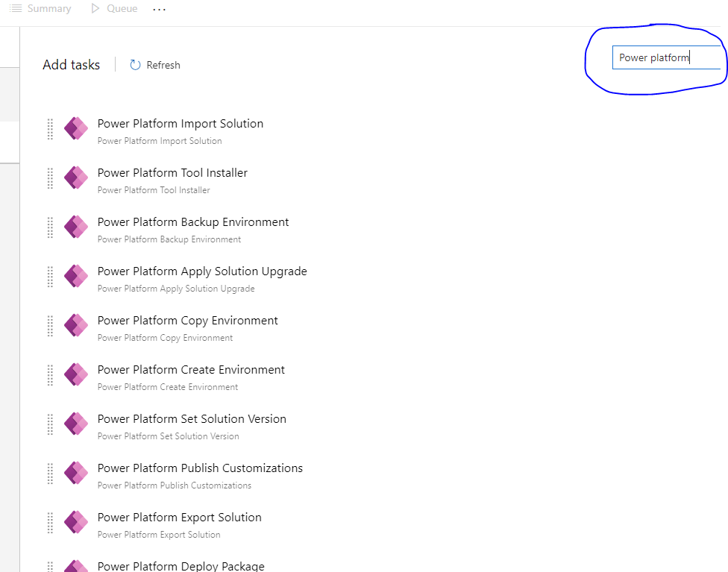Select the Queue toolbar item
This screenshot has height=572, width=728.
click(x=114, y=8)
